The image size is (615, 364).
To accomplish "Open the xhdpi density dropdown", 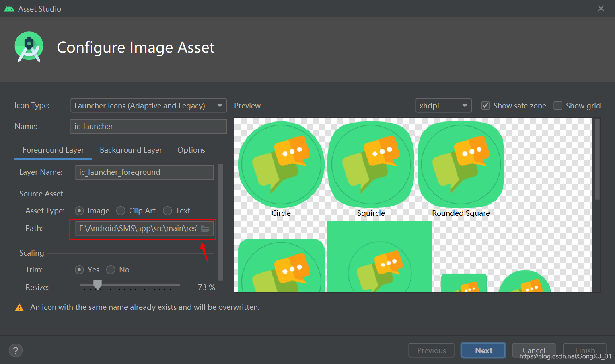I will click(x=443, y=106).
